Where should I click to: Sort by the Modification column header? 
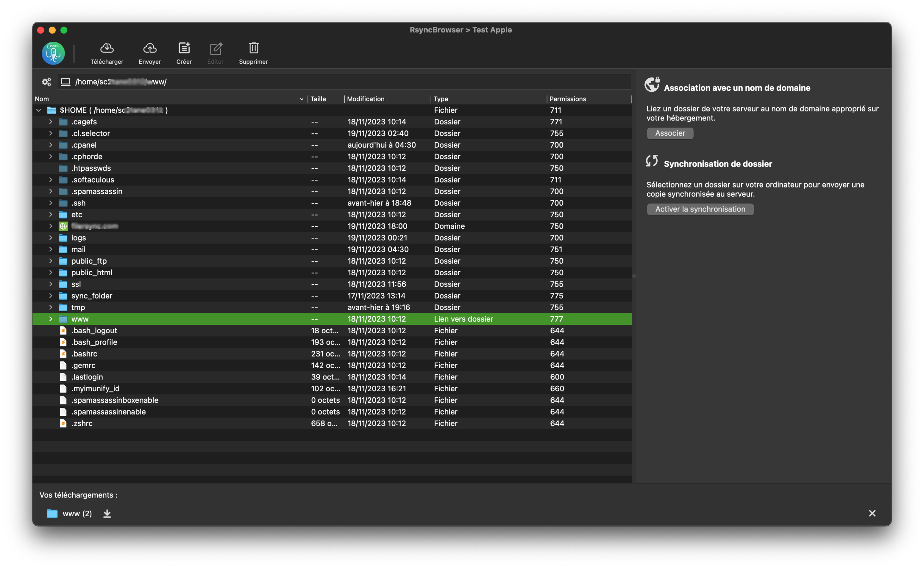click(365, 99)
